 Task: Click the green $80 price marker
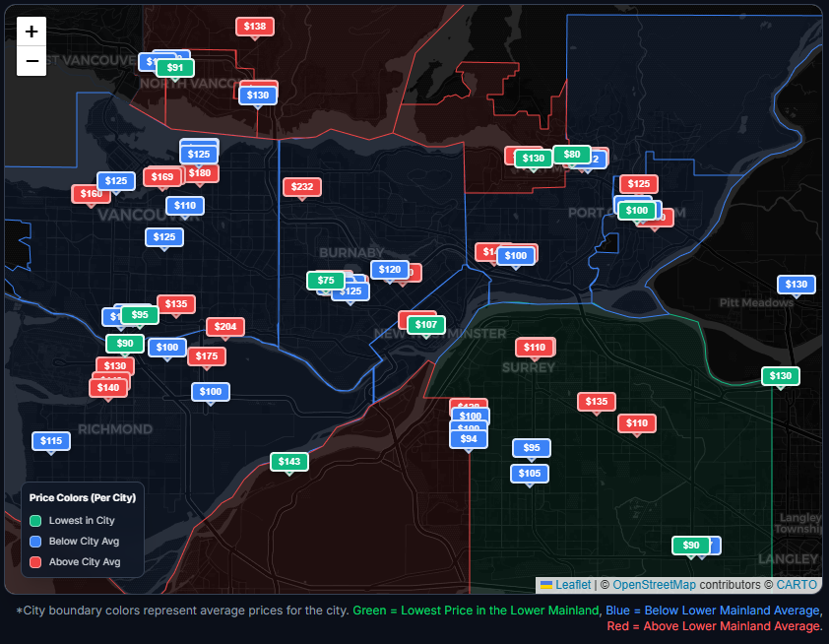click(x=572, y=155)
